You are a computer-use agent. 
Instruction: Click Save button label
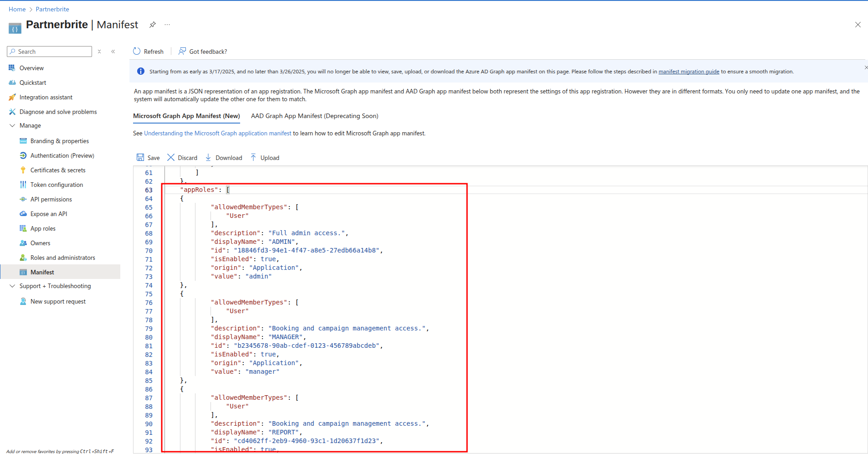coord(154,158)
